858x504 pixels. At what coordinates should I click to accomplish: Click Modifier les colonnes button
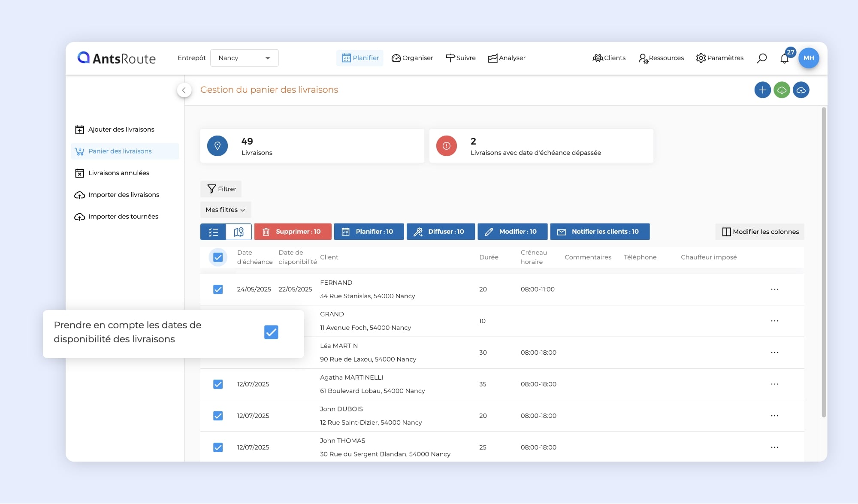click(760, 232)
